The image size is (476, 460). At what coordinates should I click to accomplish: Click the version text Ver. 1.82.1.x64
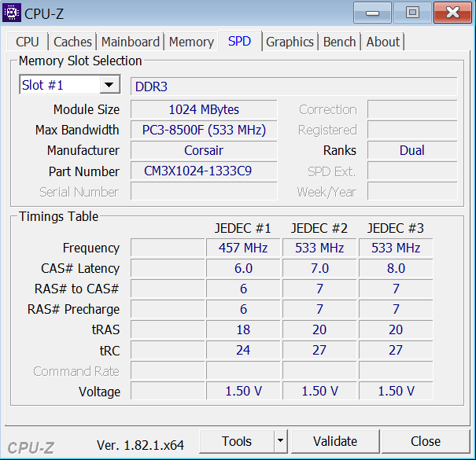[140, 445]
